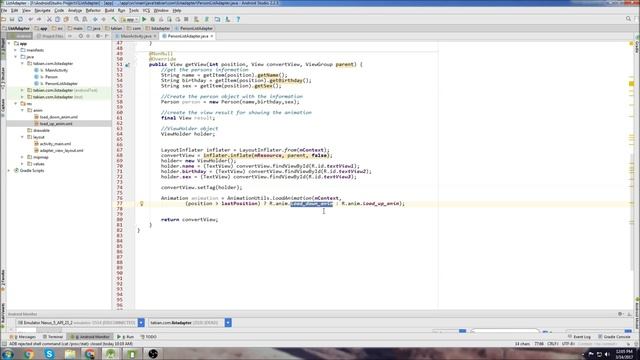Open the Windows Start menu
This screenshot has width=640, height=360.
[8, 354]
